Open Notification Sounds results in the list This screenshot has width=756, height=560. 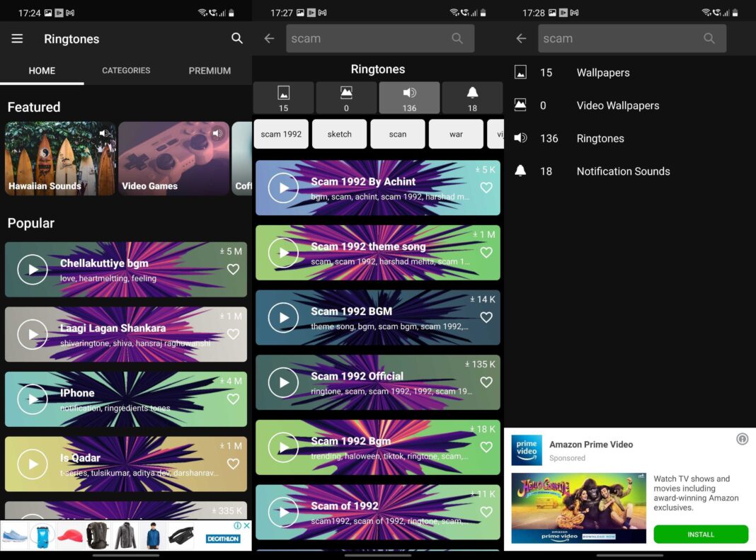[x=623, y=171]
